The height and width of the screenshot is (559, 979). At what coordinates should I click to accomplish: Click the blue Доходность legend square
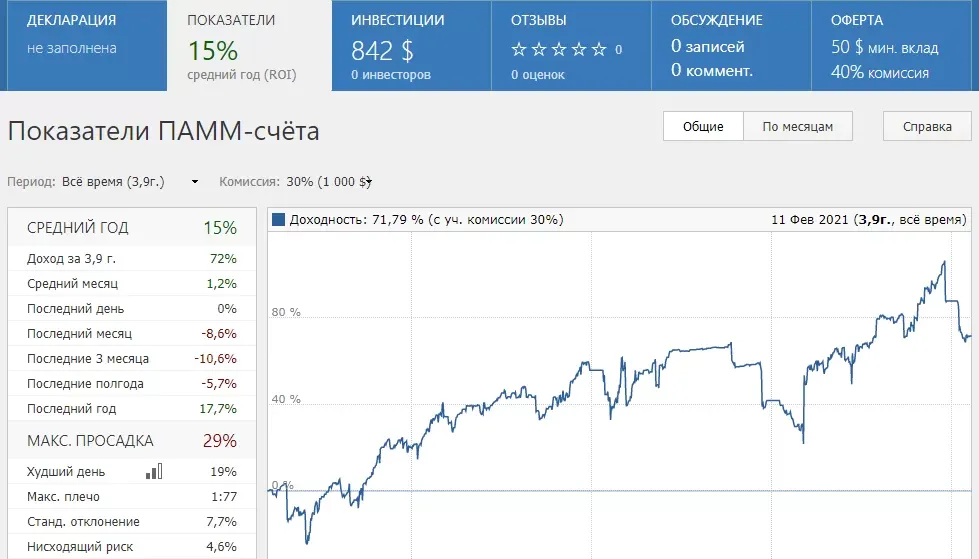[x=278, y=219]
